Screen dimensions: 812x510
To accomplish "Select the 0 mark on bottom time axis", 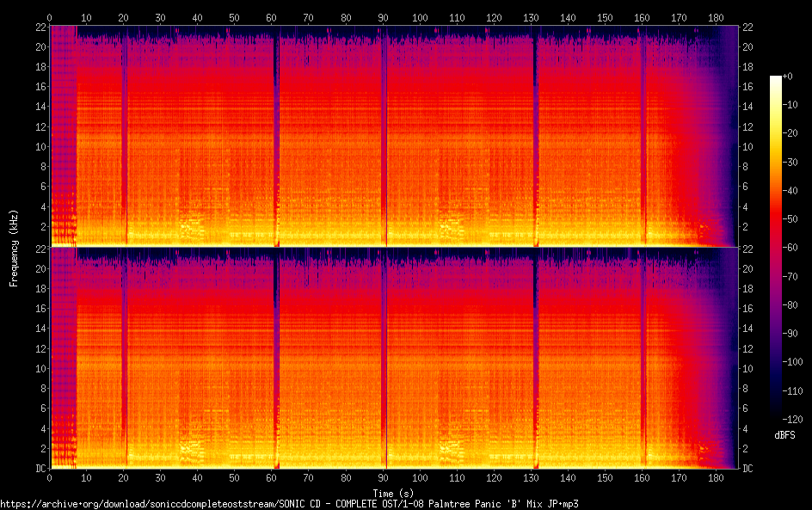I will click(x=50, y=477).
